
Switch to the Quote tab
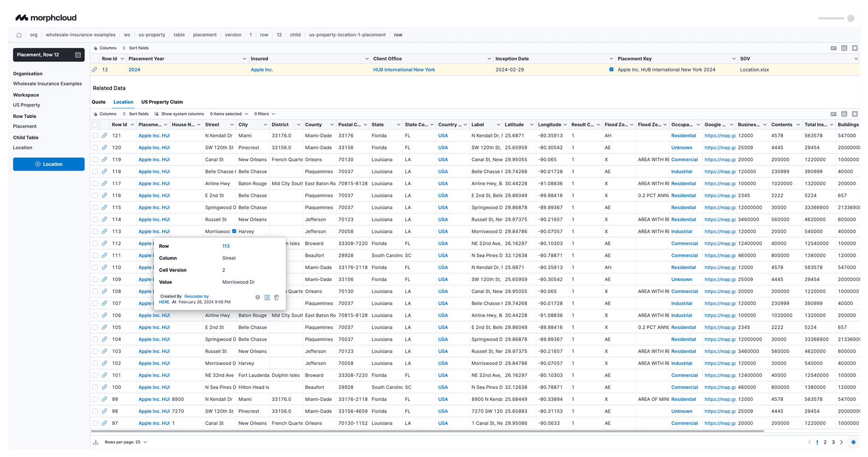tap(98, 102)
